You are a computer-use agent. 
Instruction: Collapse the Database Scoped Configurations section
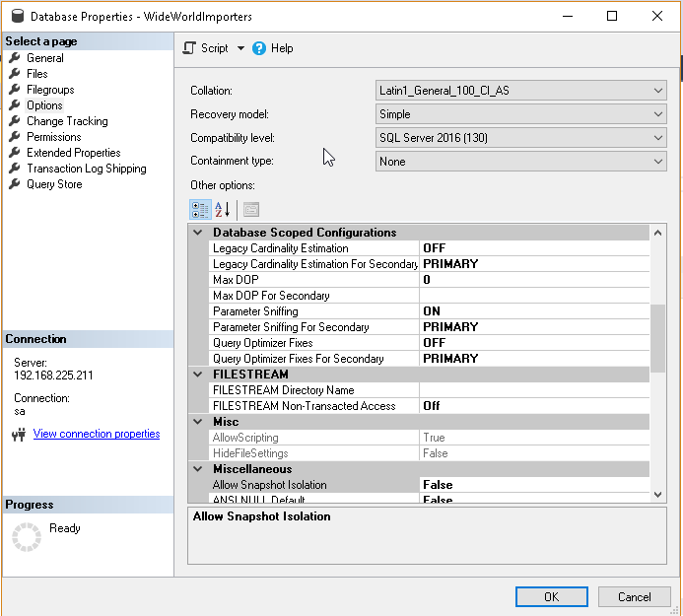coord(198,233)
